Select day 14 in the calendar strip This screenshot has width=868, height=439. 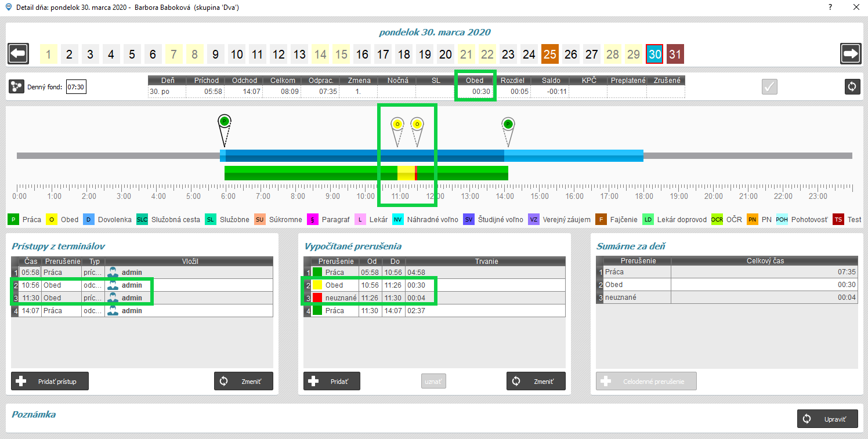coord(320,55)
